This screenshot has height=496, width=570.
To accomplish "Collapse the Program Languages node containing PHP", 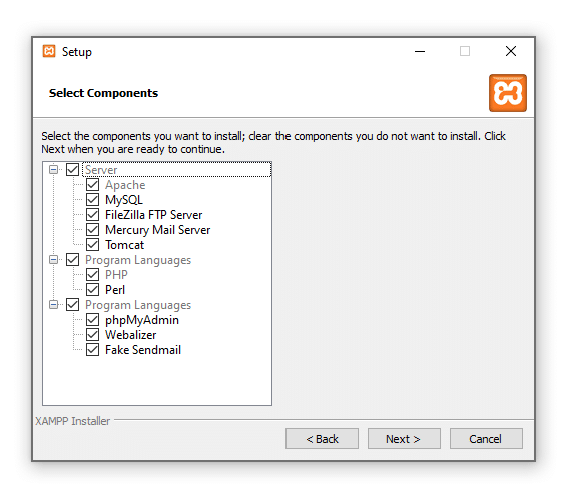I will click(53, 260).
